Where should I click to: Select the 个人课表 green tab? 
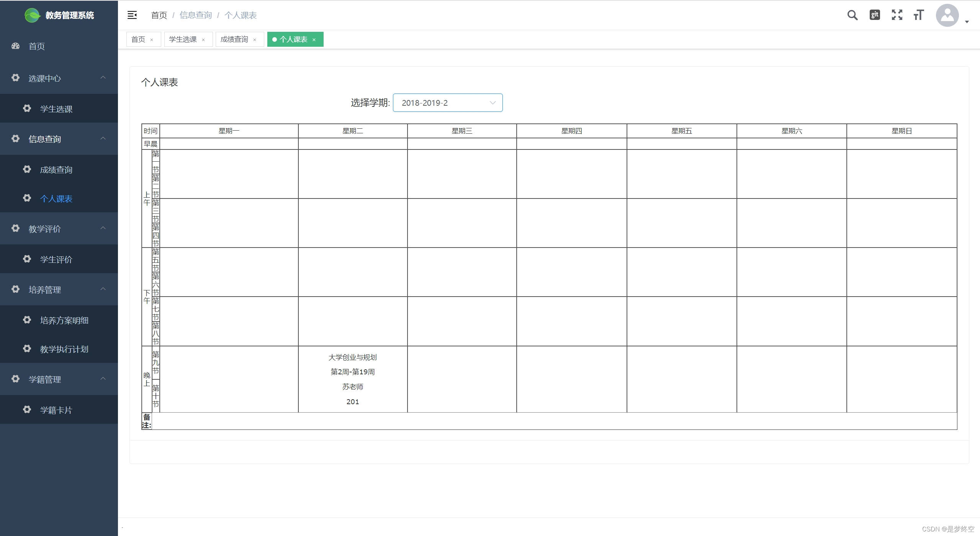pyautogui.click(x=295, y=39)
